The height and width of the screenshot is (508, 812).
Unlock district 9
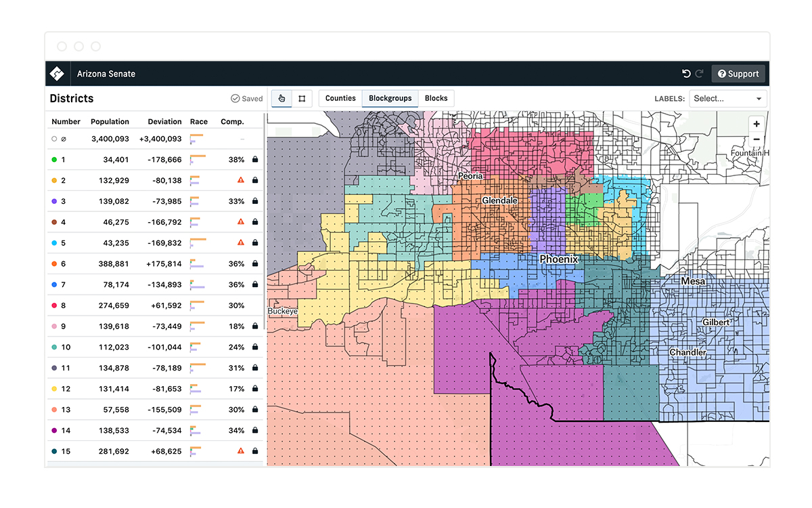255,326
